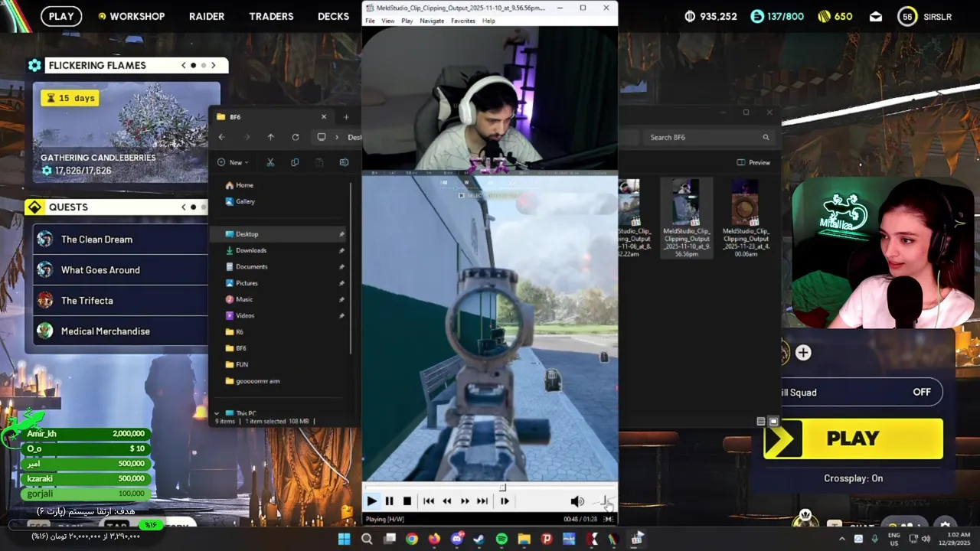Skip to previous track in media player
This screenshot has height=551, width=980.
(x=429, y=501)
